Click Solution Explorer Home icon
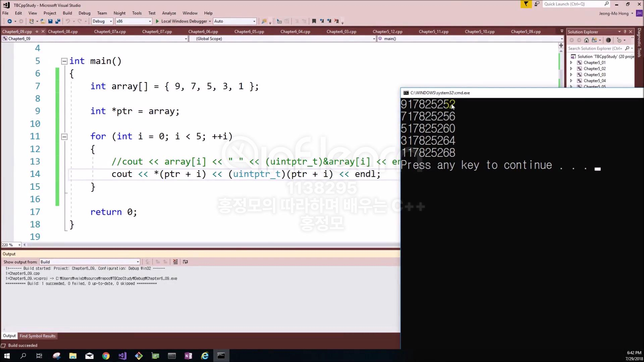644x362 pixels. tap(586, 40)
